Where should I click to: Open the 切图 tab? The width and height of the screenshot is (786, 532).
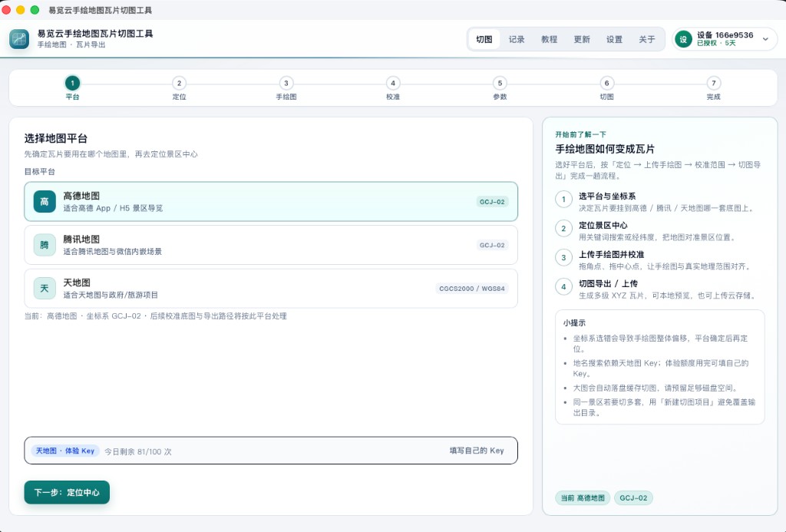point(484,39)
